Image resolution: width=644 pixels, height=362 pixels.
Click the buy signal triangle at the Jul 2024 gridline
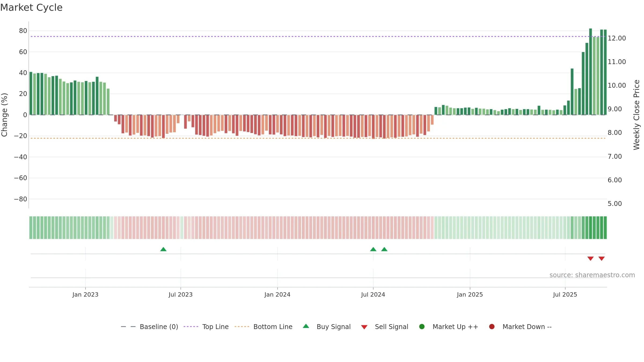(x=373, y=249)
